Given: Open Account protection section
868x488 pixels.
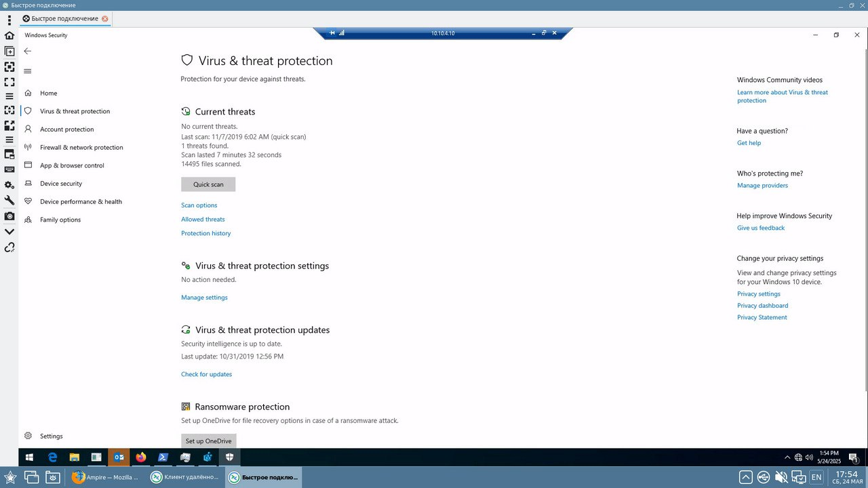Looking at the screenshot, I should click(x=66, y=129).
